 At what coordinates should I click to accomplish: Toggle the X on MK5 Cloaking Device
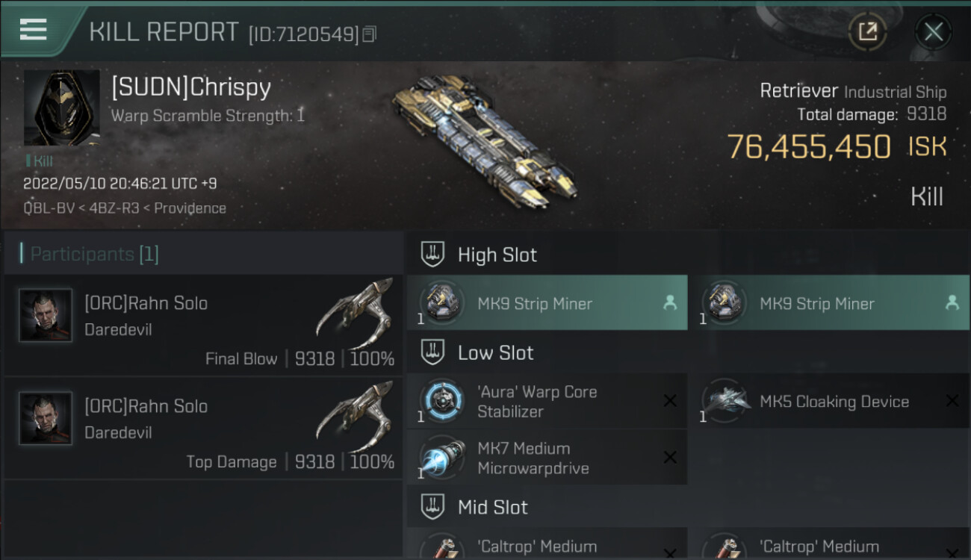click(952, 401)
